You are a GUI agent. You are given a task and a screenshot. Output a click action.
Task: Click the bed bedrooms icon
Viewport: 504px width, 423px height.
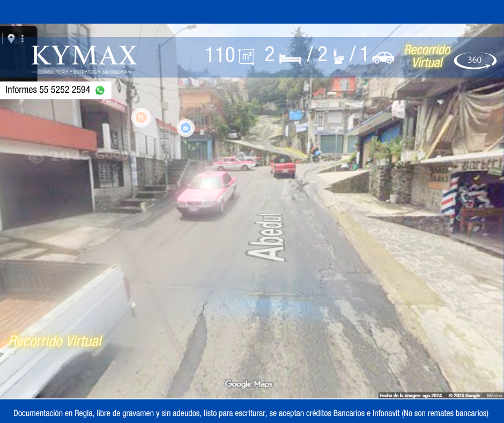290,57
